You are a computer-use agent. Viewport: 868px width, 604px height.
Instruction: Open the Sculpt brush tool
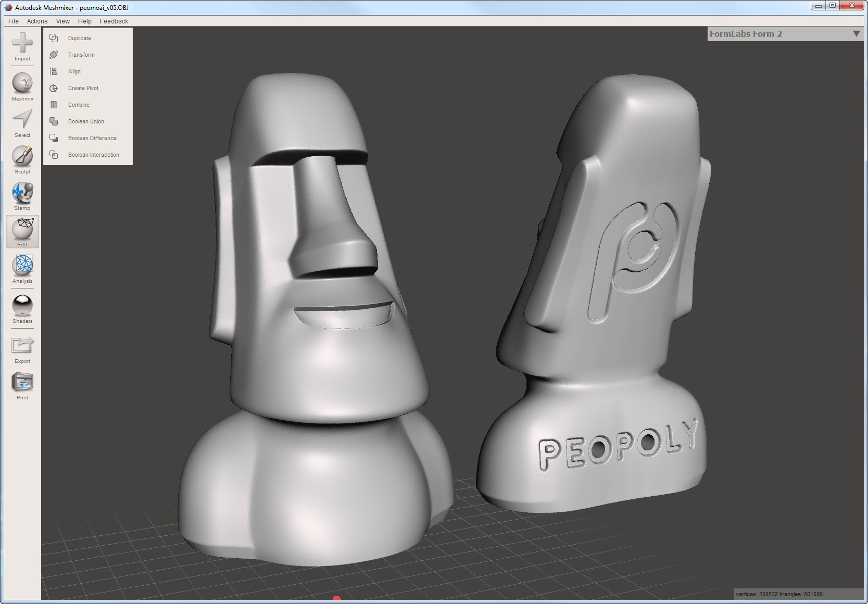(x=22, y=156)
